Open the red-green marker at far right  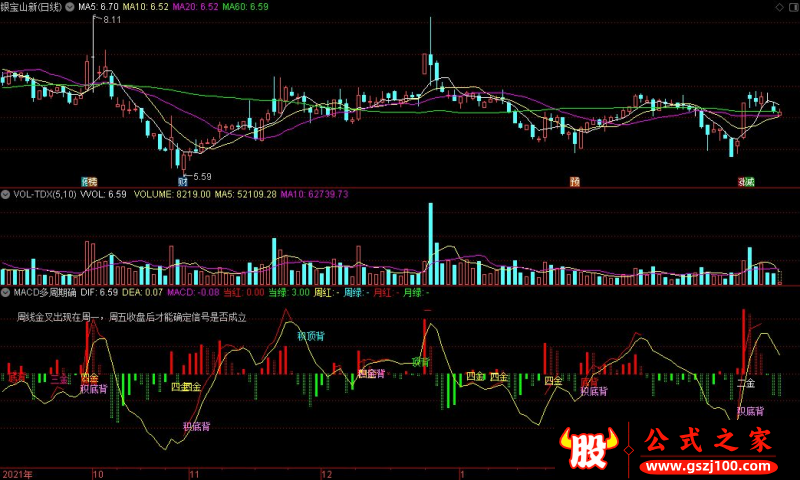click(746, 182)
